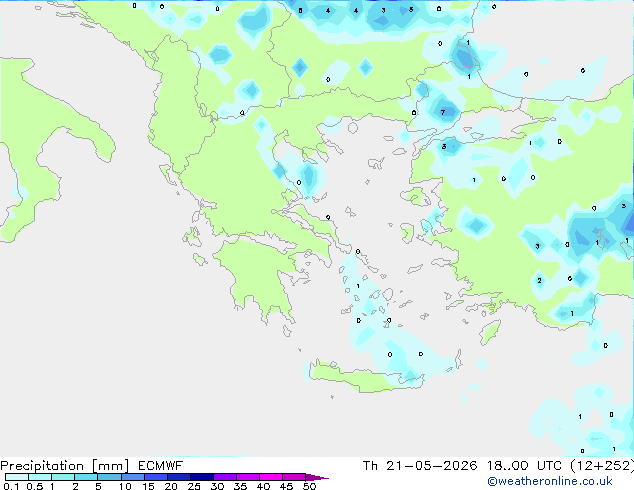Click the 40–45 mm magenta swatch

point(271,477)
